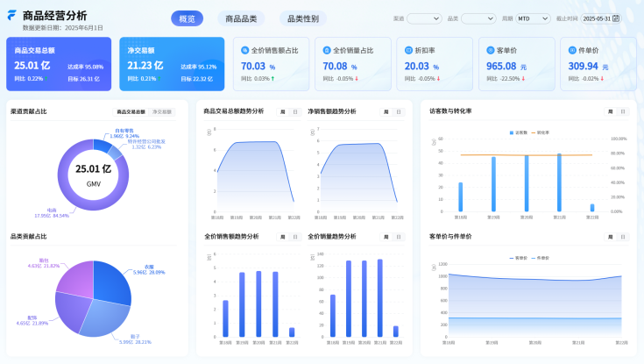Open calendar icon in 截止时间 field
Screen dimensions: 644x364
[615, 18]
